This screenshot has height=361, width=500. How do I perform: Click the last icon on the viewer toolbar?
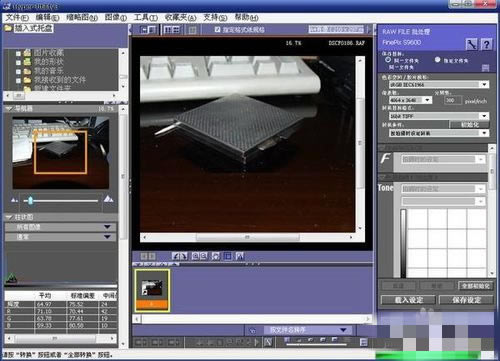(240, 256)
